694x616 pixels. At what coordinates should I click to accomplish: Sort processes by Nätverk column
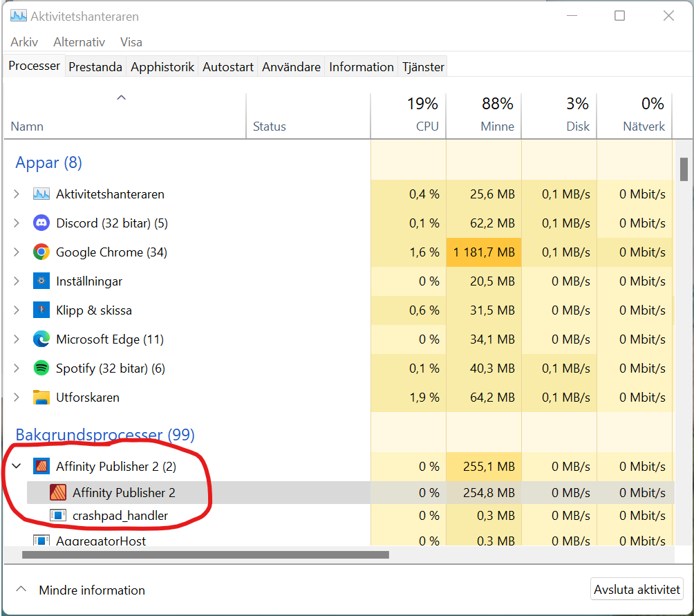point(634,116)
